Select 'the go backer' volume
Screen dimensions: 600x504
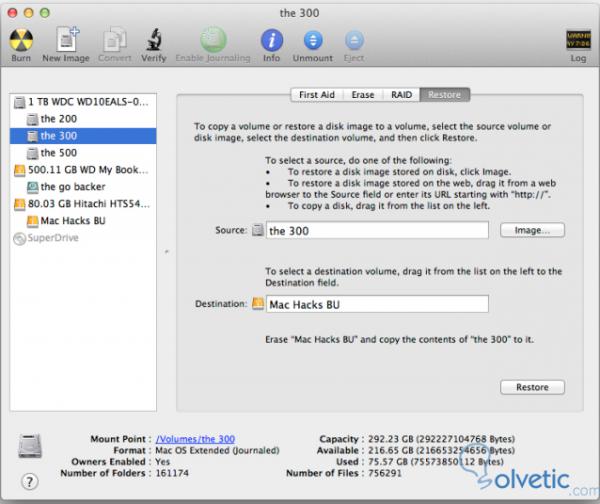click(83, 187)
